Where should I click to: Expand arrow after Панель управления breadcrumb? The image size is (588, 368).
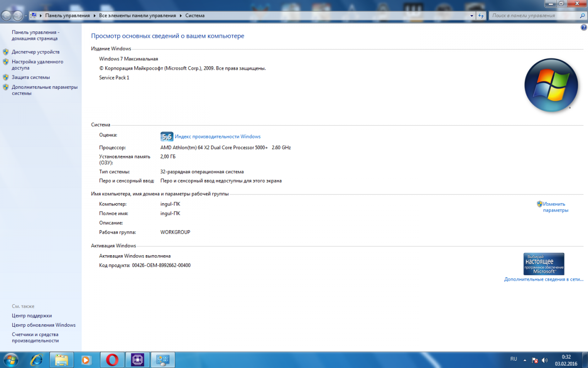coord(95,16)
